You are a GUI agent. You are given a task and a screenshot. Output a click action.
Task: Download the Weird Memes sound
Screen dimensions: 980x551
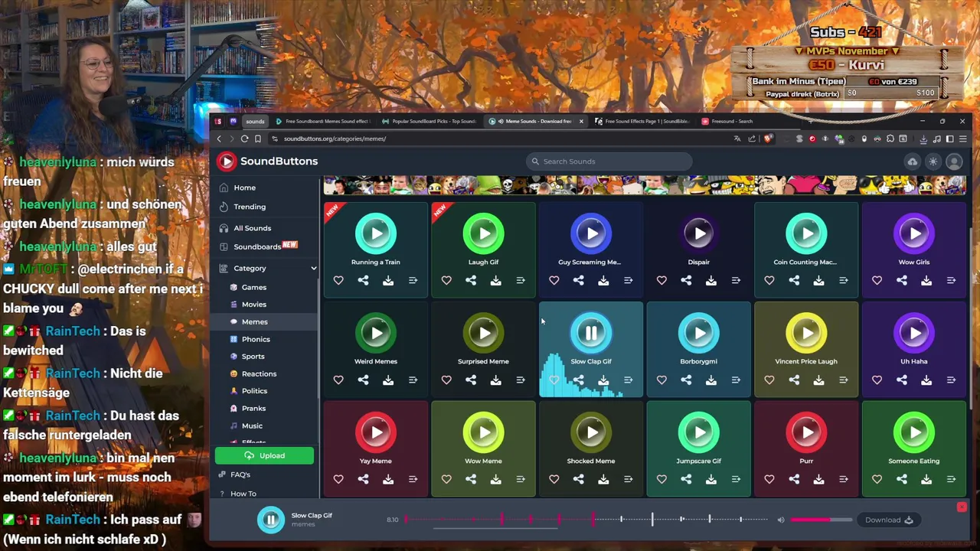click(x=388, y=380)
